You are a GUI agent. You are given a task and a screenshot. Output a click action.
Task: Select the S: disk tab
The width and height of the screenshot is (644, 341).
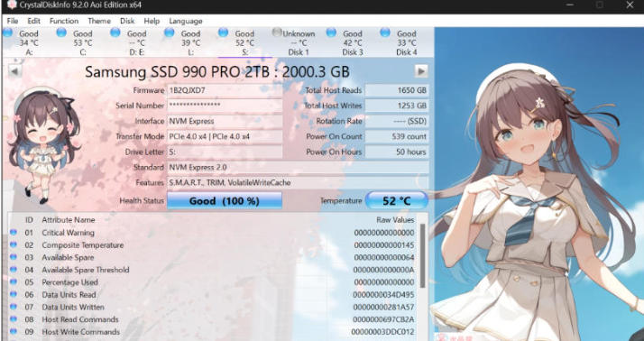244,42
